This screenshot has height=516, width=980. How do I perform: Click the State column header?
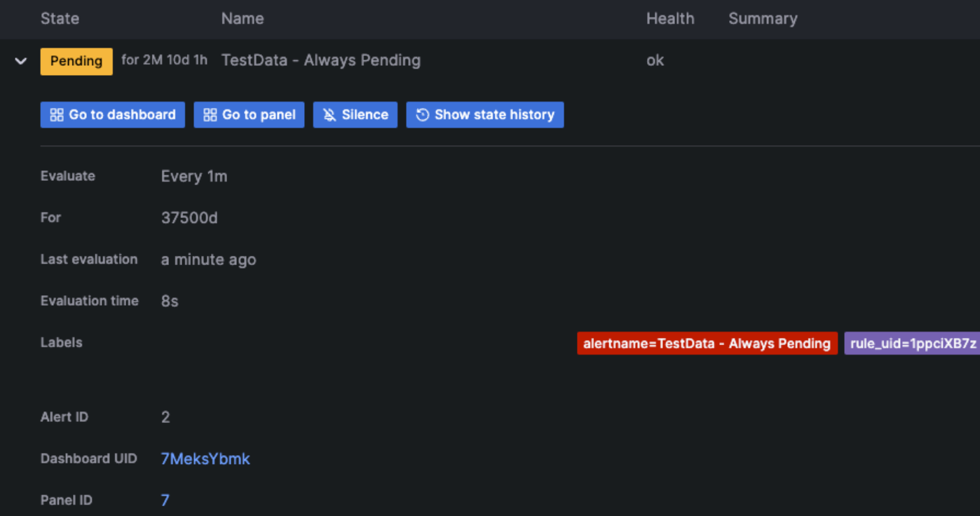coord(60,18)
